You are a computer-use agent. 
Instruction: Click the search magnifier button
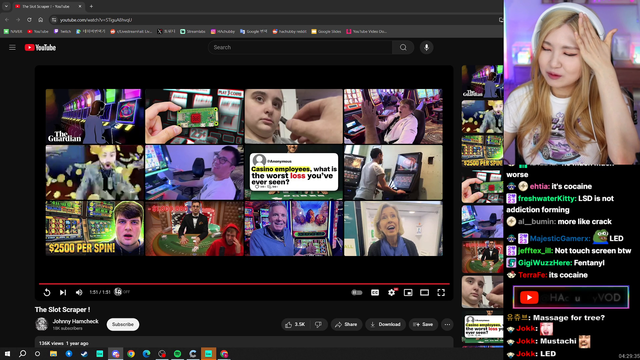tap(403, 47)
